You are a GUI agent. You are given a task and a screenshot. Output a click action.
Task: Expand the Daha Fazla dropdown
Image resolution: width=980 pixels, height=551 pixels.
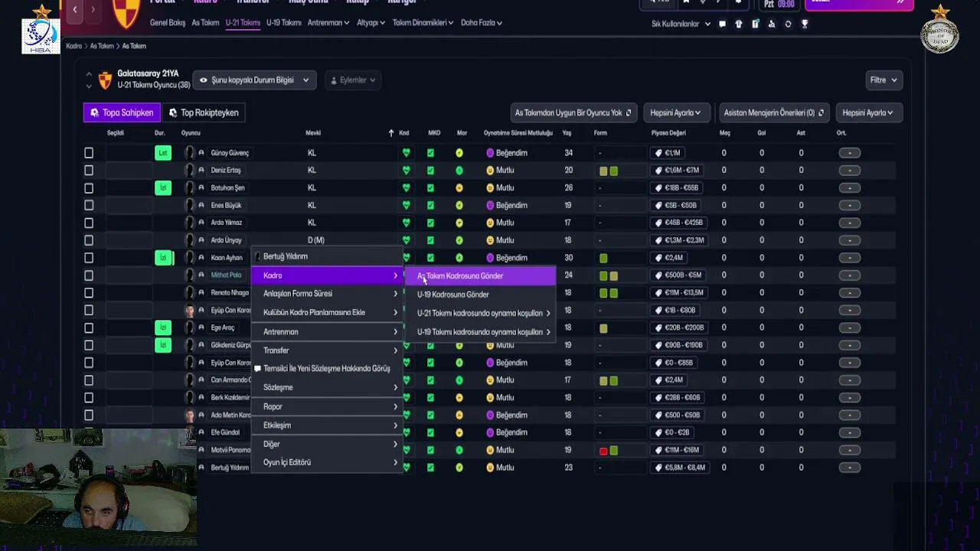click(x=482, y=23)
